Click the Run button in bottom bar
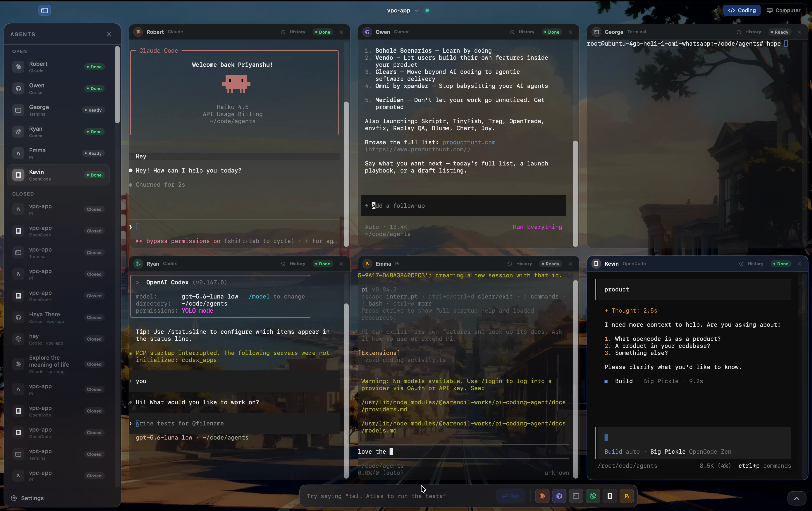This screenshot has width=812, height=511. [x=511, y=496]
